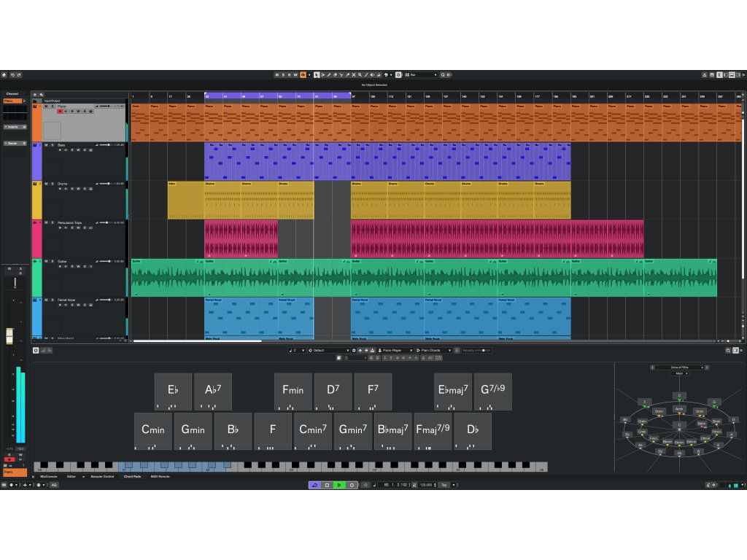
Task: Click the Ebmaj7 chord pad
Action: coord(453,392)
